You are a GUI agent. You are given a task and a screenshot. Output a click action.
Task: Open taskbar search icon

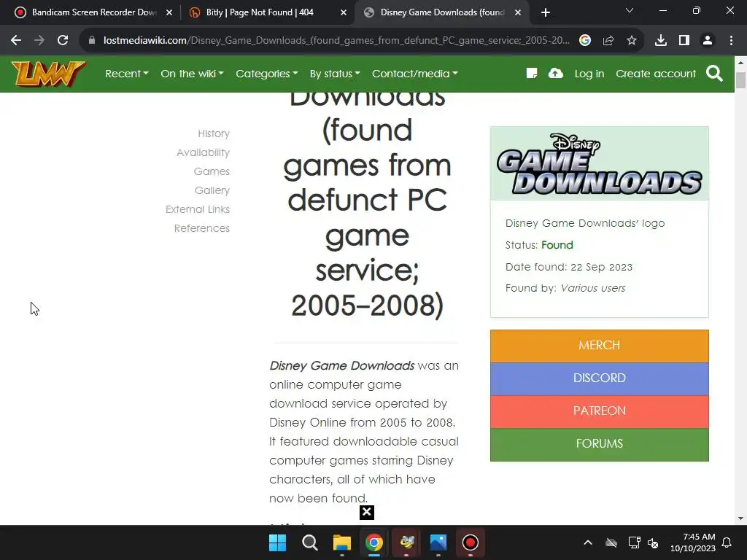pyautogui.click(x=309, y=542)
